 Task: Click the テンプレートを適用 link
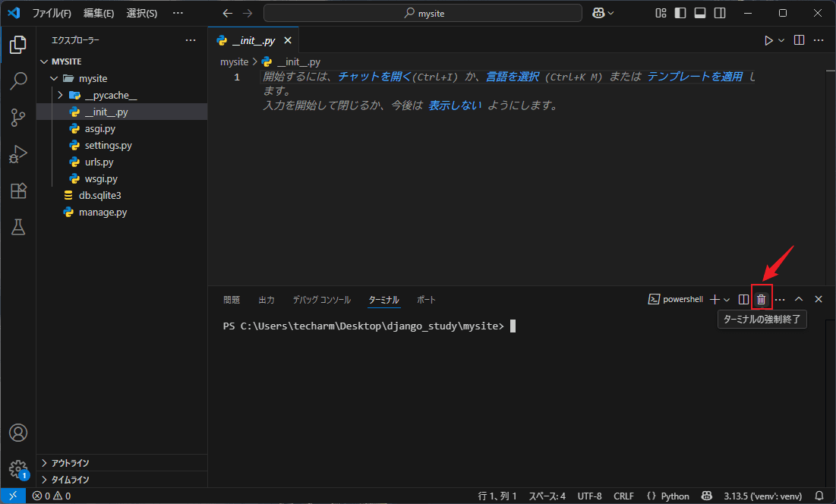coord(695,77)
